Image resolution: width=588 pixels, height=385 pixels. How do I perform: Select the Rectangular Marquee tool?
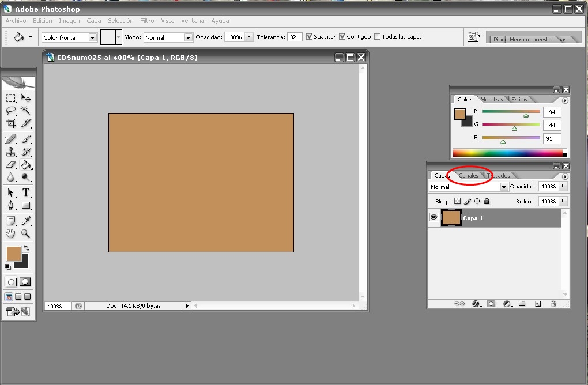click(11, 98)
